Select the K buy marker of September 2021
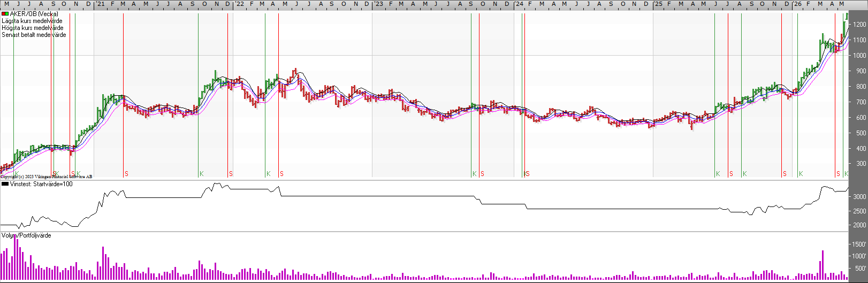The width and height of the screenshot is (868, 283). (201, 174)
